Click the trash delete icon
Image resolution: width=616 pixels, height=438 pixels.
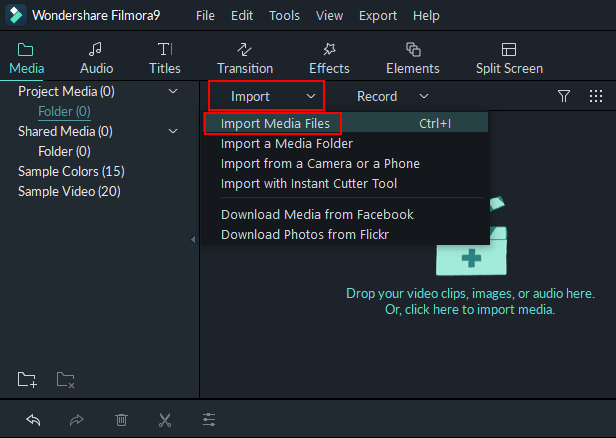pyautogui.click(x=121, y=420)
